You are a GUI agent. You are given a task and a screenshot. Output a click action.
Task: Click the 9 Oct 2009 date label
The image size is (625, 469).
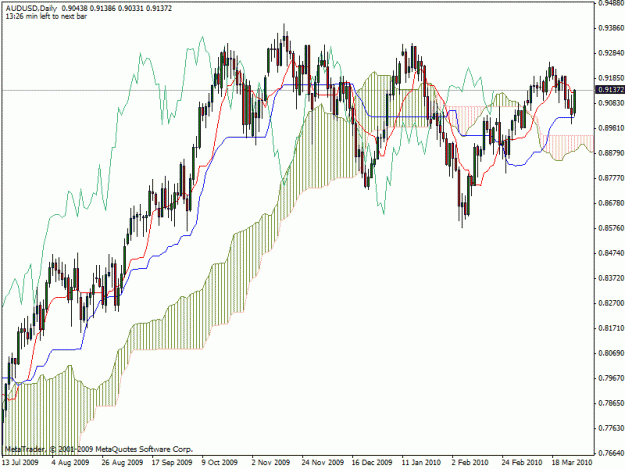coord(220,462)
